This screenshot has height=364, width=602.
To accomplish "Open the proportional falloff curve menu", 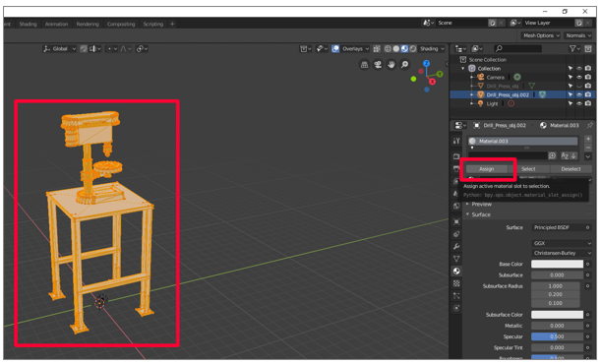I will [x=126, y=49].
